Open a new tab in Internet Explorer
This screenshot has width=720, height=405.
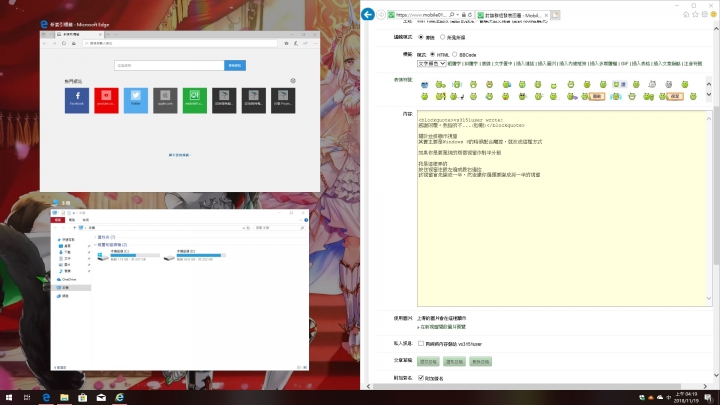pos(555,15)
